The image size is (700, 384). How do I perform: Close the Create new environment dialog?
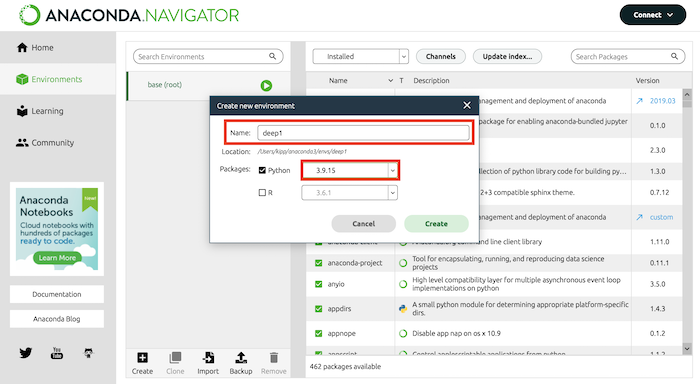point(467,105)
